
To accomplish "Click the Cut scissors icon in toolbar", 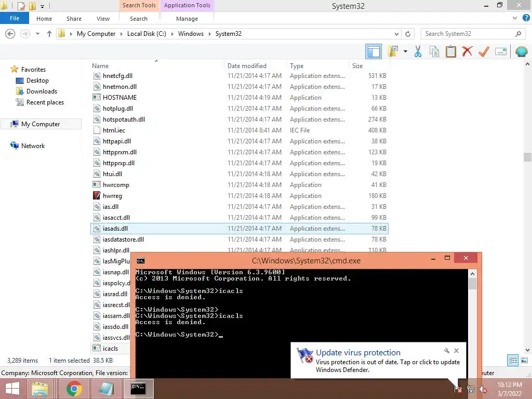I will pos(418,51).
